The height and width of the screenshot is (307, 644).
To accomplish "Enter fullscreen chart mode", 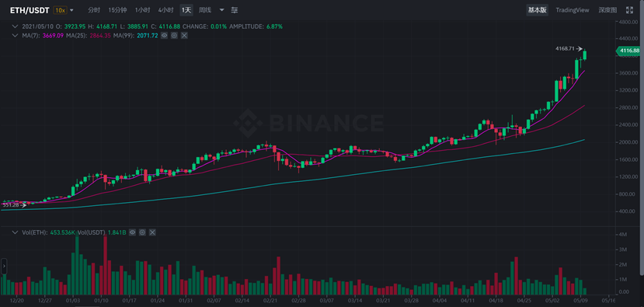I will (629, 10).
